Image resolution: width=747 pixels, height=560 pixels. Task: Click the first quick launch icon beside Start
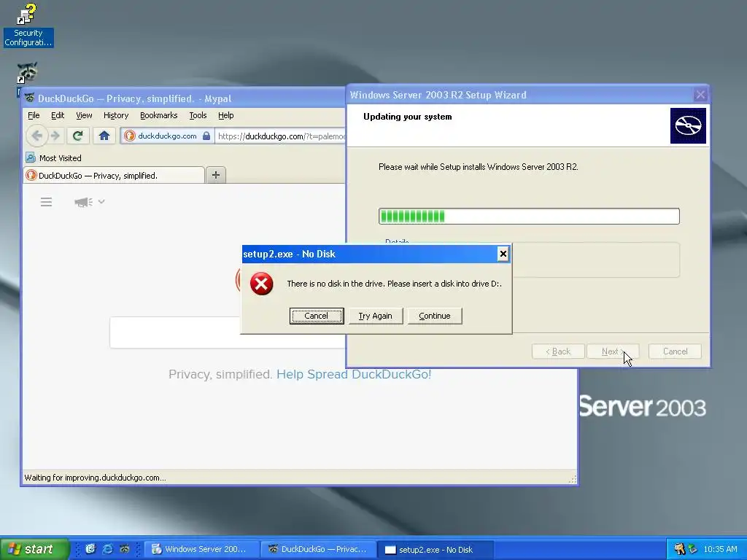(90, 549)
